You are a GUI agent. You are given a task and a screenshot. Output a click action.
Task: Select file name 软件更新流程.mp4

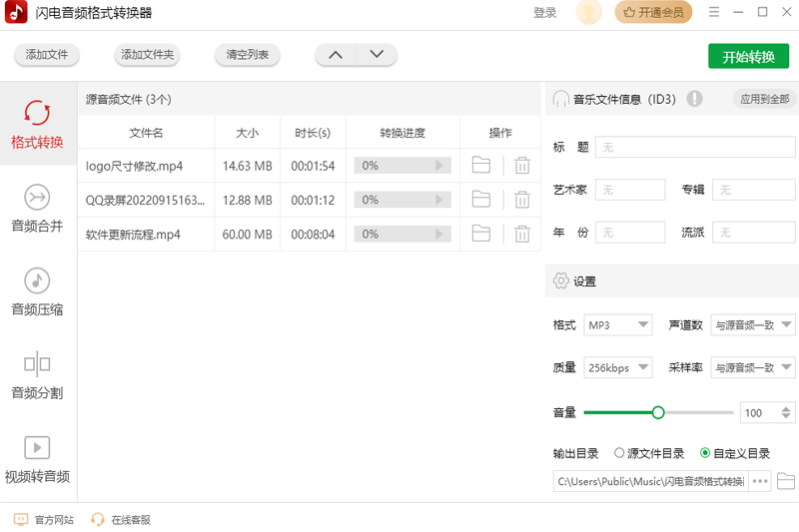pyautogui.click(x=133, y=235)
